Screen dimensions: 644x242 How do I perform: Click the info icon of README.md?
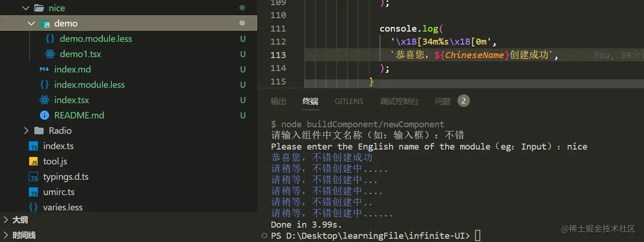[x=45, y=115]
